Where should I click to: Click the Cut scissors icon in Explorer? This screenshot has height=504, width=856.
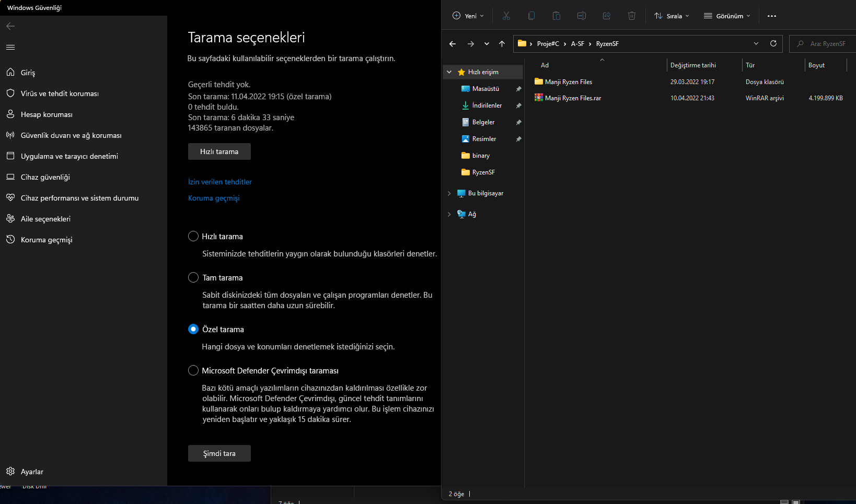[x=506, y=16]
